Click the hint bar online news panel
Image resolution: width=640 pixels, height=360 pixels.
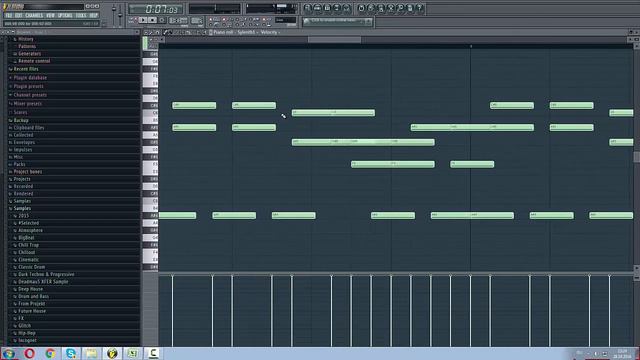coord(338,21)
